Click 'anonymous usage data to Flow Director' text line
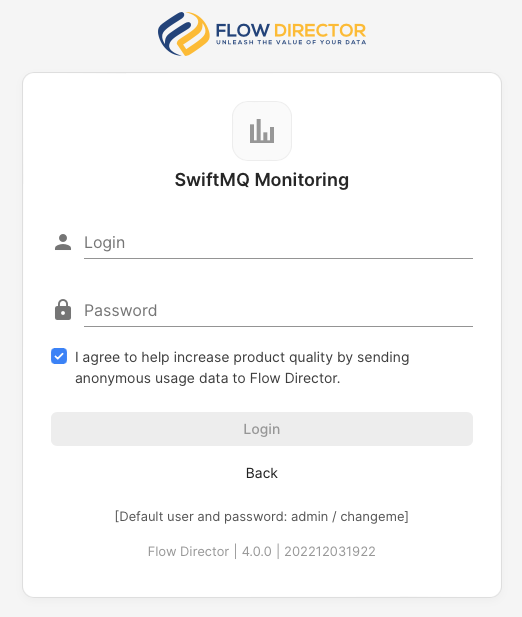 tap(207, 378)
